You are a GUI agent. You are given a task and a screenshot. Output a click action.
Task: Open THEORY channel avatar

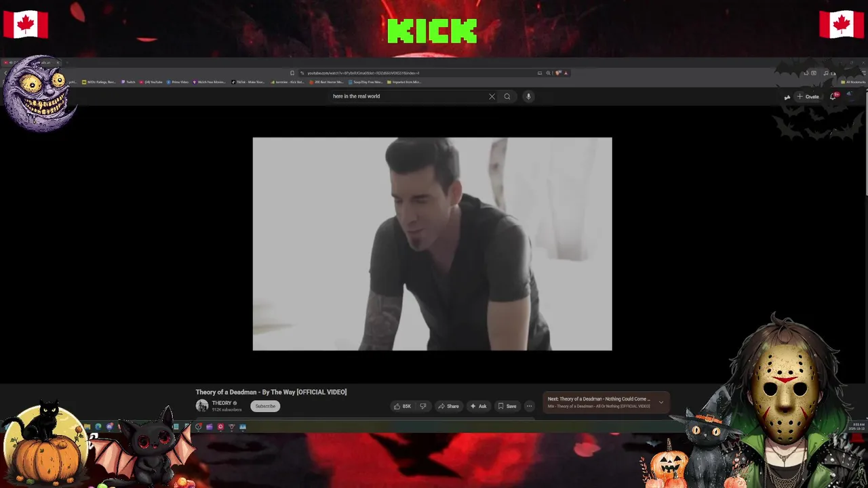click(202, 406)
